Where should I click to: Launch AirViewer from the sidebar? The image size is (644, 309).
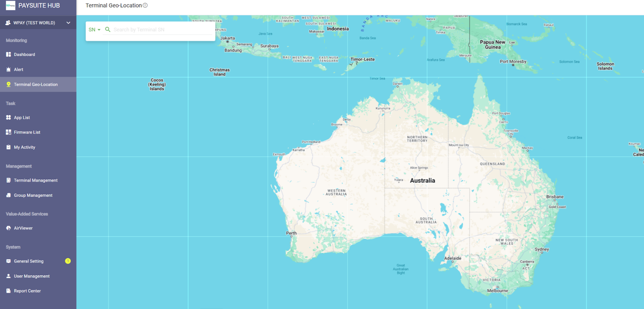pyautogui.click(x=38, y=228)
